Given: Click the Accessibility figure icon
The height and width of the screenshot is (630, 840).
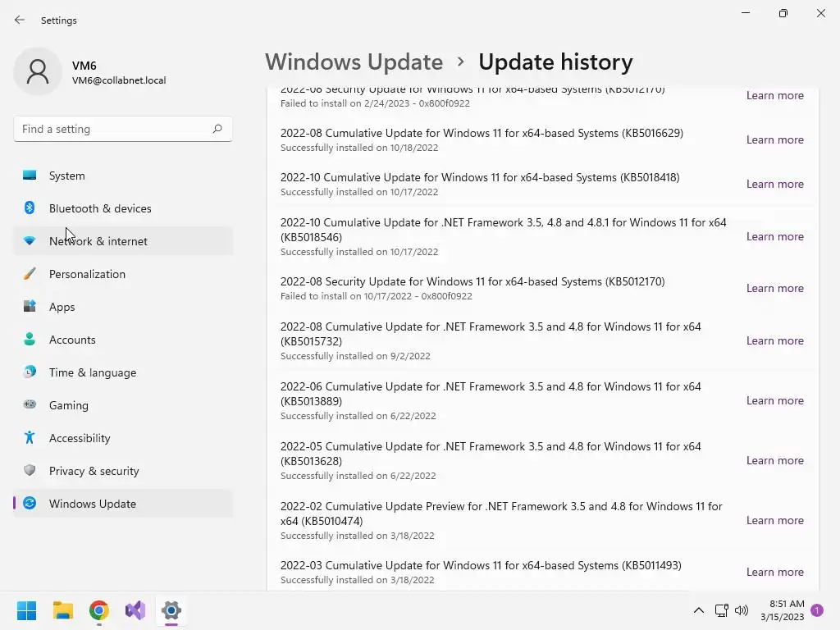Looking at the screenshot, I should click(x=30, y=438).
